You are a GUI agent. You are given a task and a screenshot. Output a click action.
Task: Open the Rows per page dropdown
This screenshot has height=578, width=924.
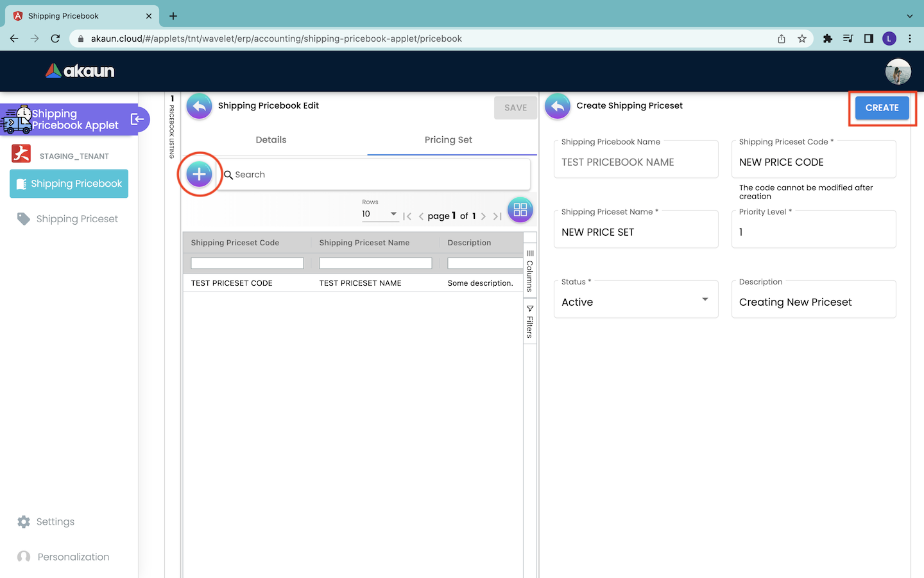[379, 214]
